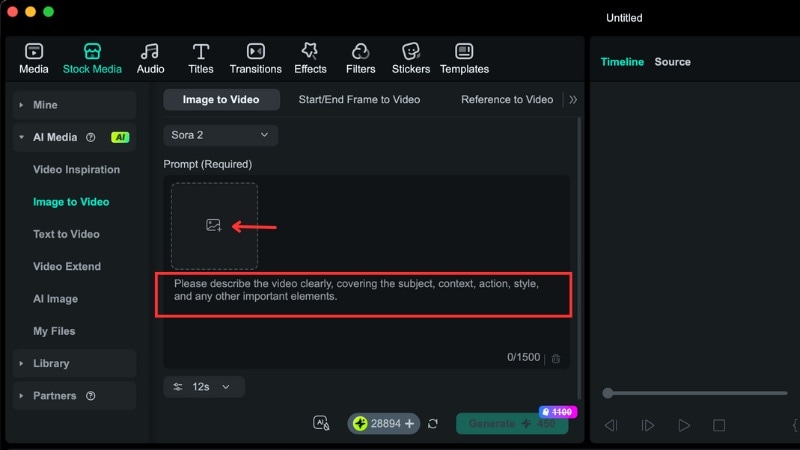
Task: Select the Stock Media tab icon
Action: click(x=92, y=52)
